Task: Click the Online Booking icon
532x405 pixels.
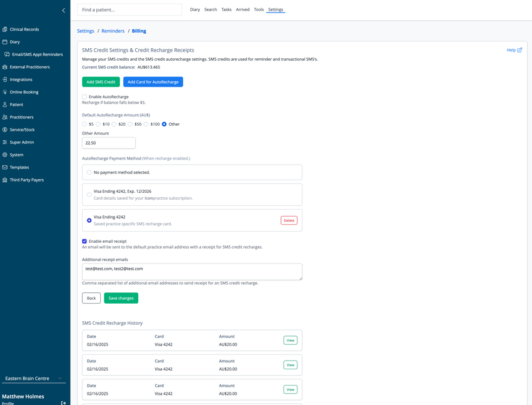Action: [5, 92]
